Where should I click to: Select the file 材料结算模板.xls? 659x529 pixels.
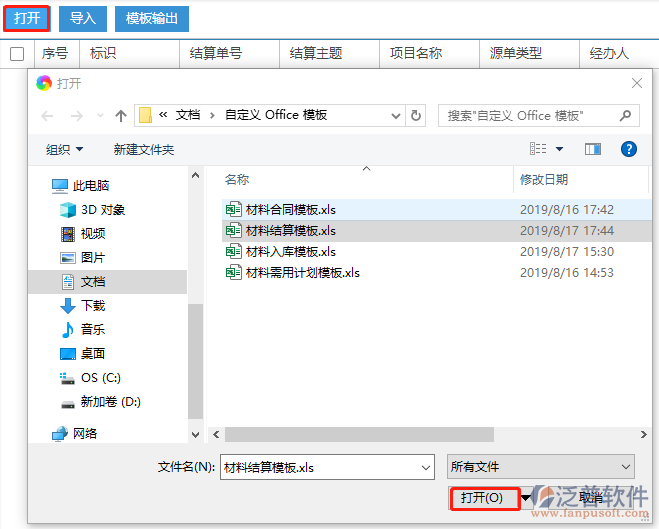coord(437,231)
